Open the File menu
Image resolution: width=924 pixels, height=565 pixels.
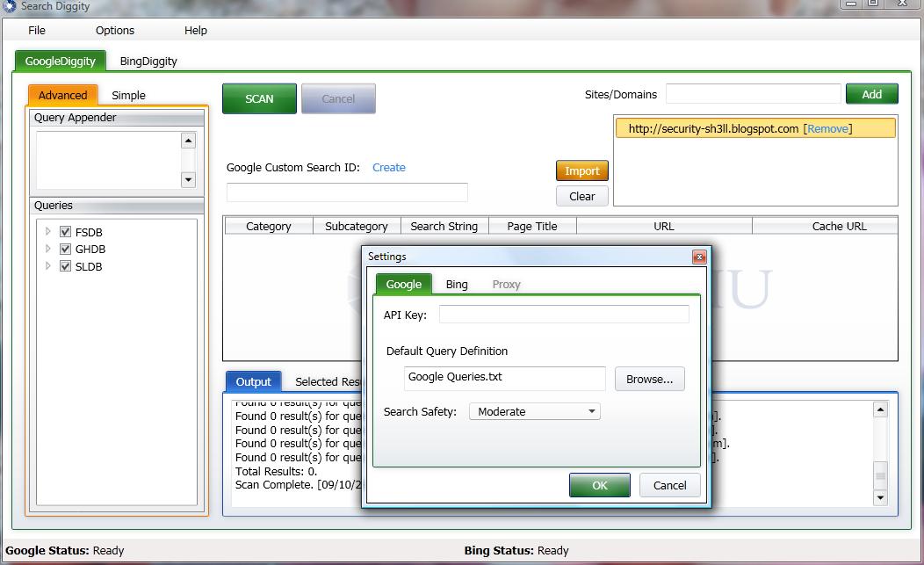coord(36,30)
